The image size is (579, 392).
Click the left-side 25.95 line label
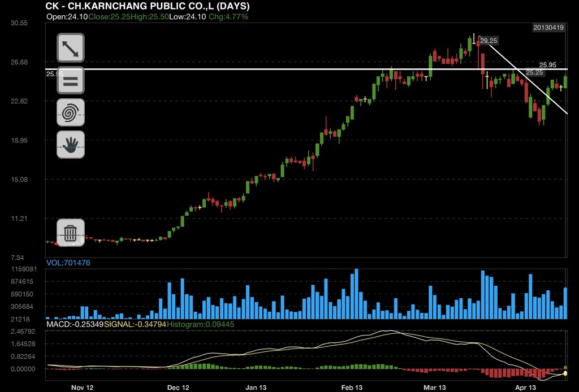(55, 74)
